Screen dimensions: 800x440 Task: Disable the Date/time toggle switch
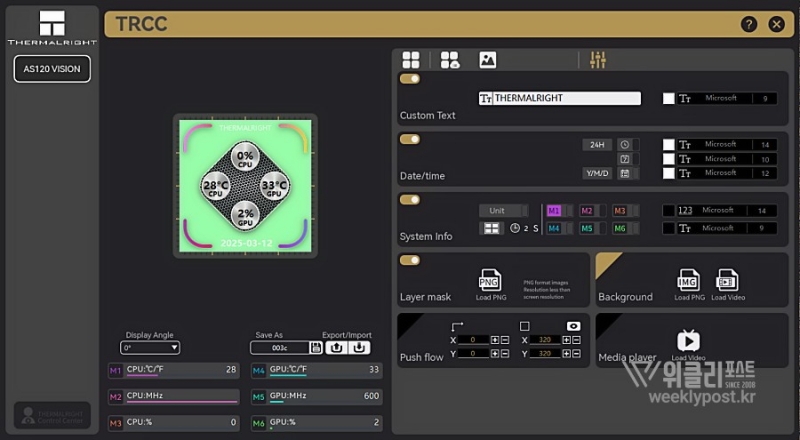click(x=409, y=139)
